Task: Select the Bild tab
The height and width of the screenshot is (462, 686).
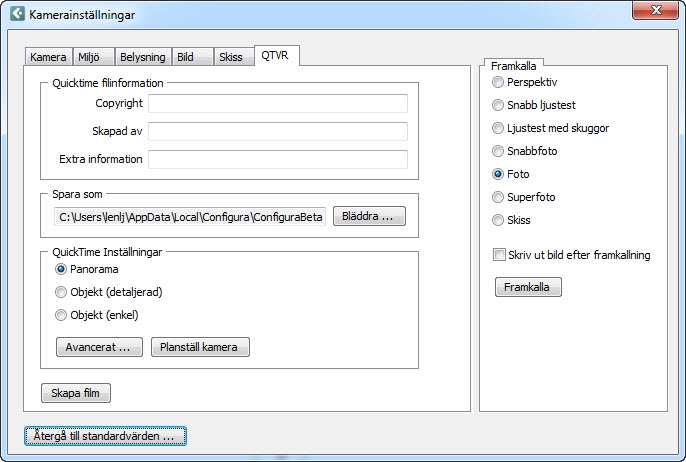Action: (185, 57)
